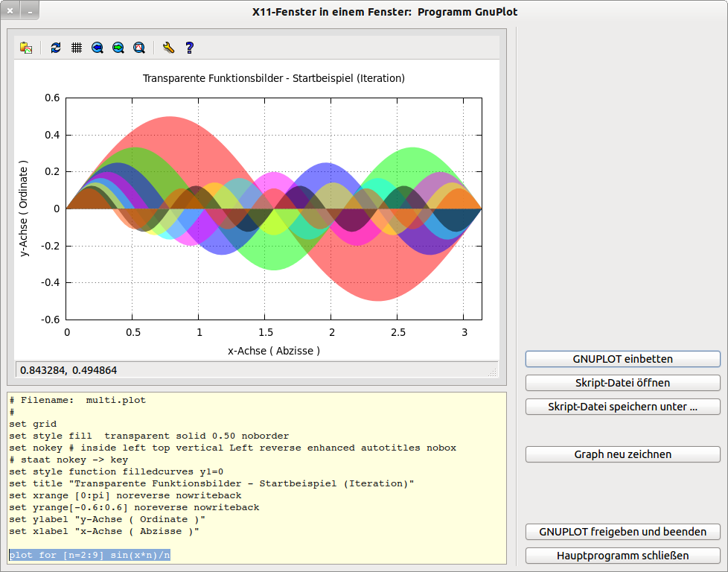Click Skript-Datei speichern unter button

pyautogui.click(x=622, y=407)
